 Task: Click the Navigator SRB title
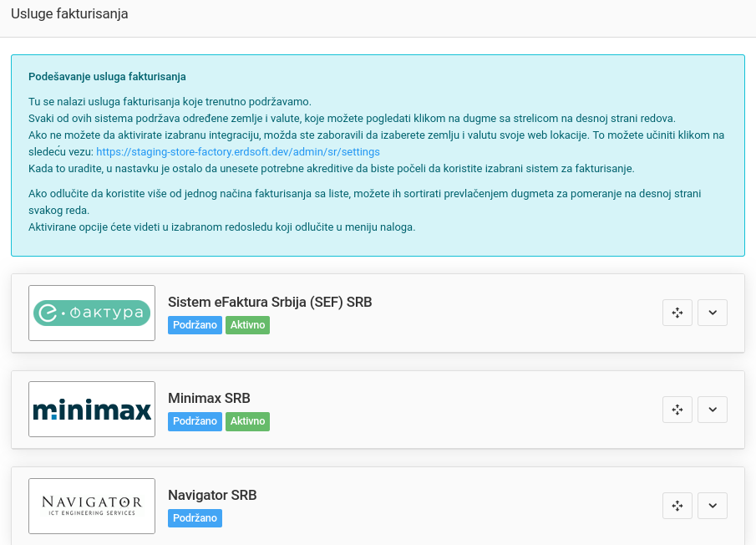[212, 496]
